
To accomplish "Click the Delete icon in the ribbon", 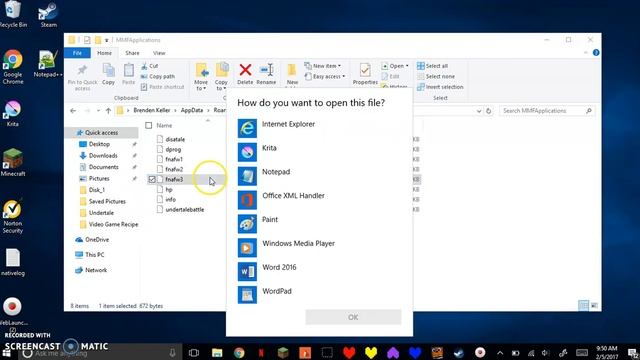I will (x=245, y=74).
